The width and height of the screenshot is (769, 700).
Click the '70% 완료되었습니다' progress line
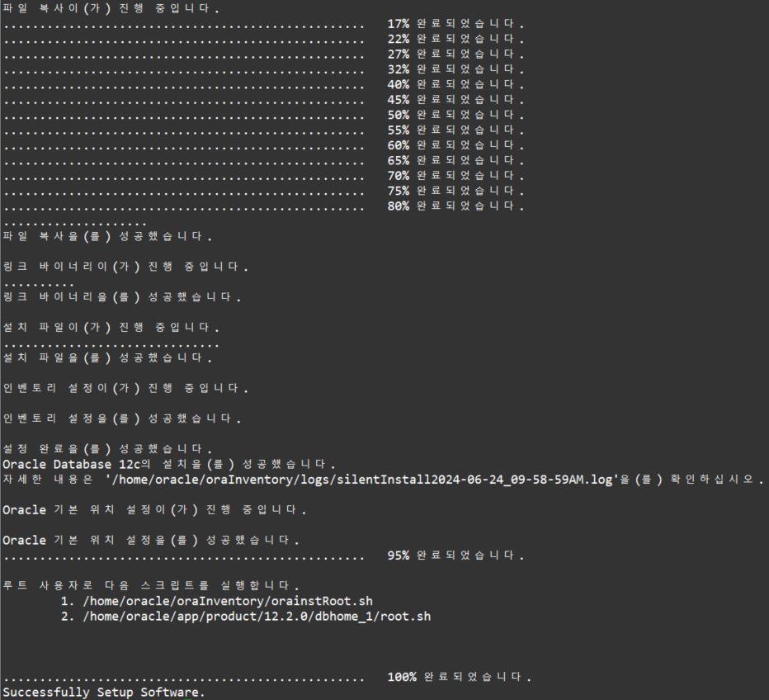point(263,176)
